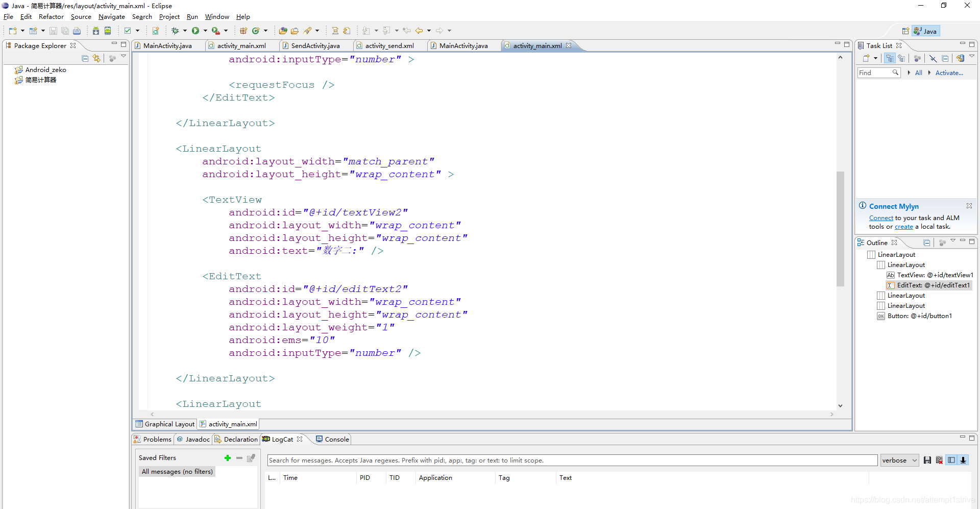Switch to the Console tab

[x=332, y=439]
